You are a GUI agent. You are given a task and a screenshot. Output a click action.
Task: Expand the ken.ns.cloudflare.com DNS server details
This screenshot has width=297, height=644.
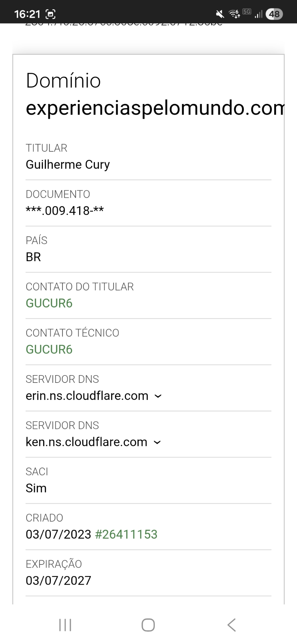click(157, 442)
